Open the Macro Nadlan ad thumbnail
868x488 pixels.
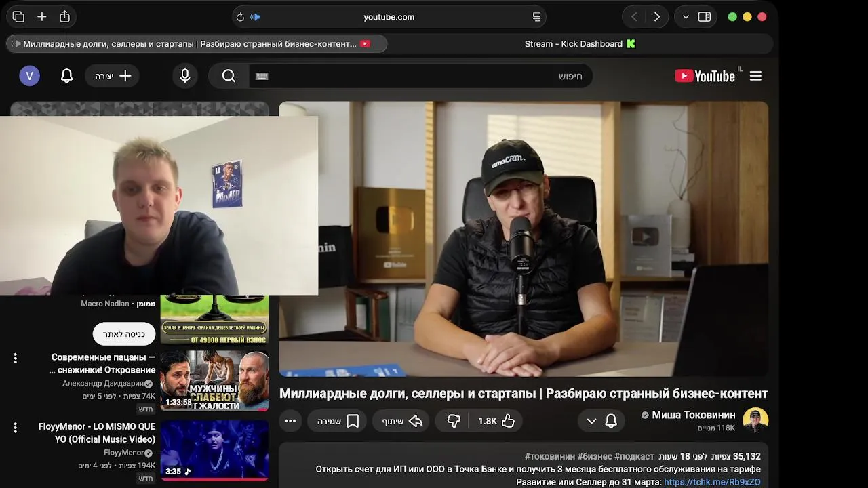[214, 320]
